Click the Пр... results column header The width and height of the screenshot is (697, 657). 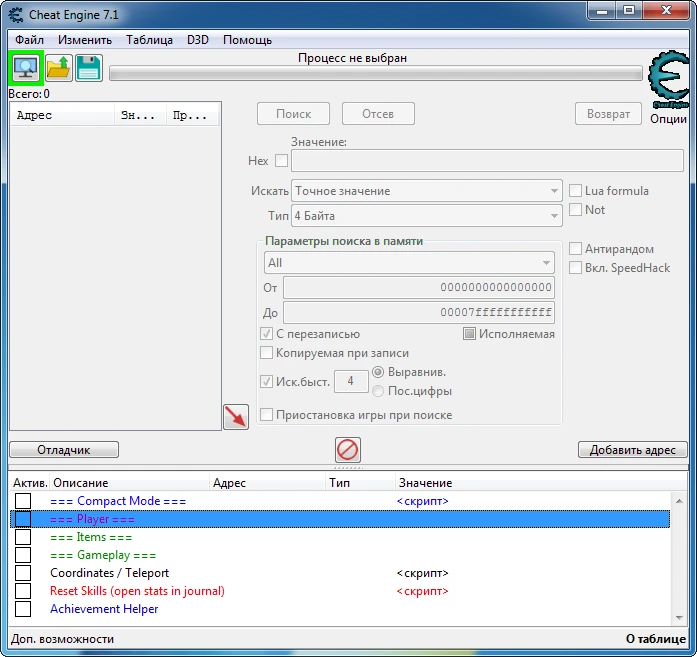[x=192, y=115]
